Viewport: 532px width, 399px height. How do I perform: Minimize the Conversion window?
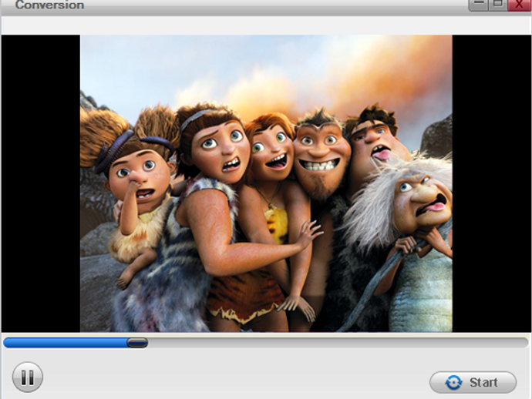pos(478,5)
